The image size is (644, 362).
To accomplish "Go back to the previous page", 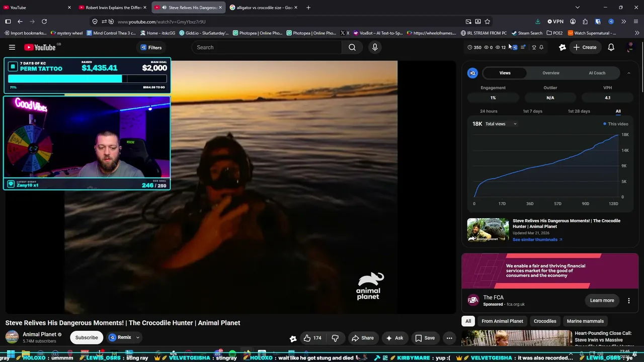I will pos(20,22).
